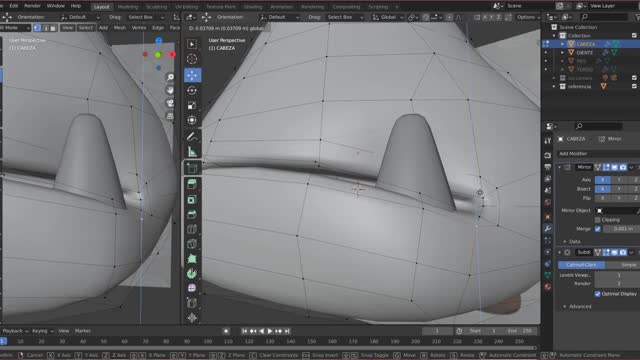The image size is (640, 360).
Task: Pick the Measure tool
Action: coord(192,152)
